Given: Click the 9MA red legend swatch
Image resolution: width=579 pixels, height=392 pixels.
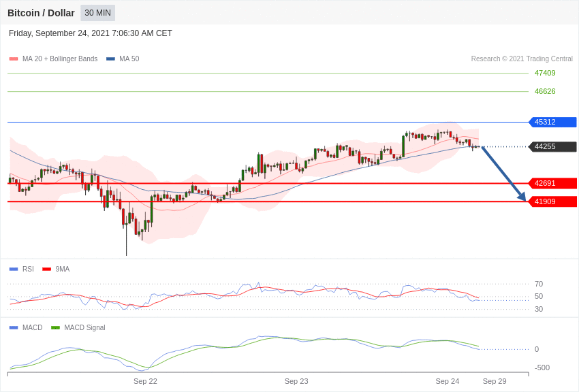Looking at the screenshot, I should [x=47, y=269].
